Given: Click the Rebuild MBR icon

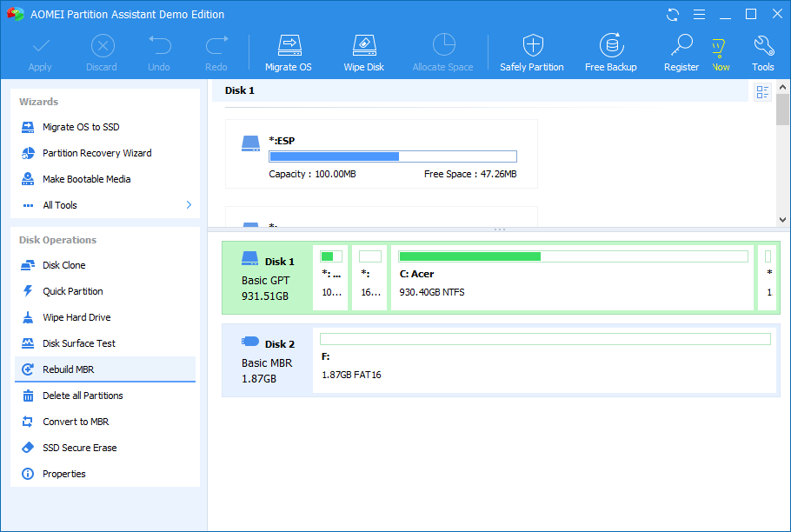Looking at the screenshot, I should [x=28, y=369].
